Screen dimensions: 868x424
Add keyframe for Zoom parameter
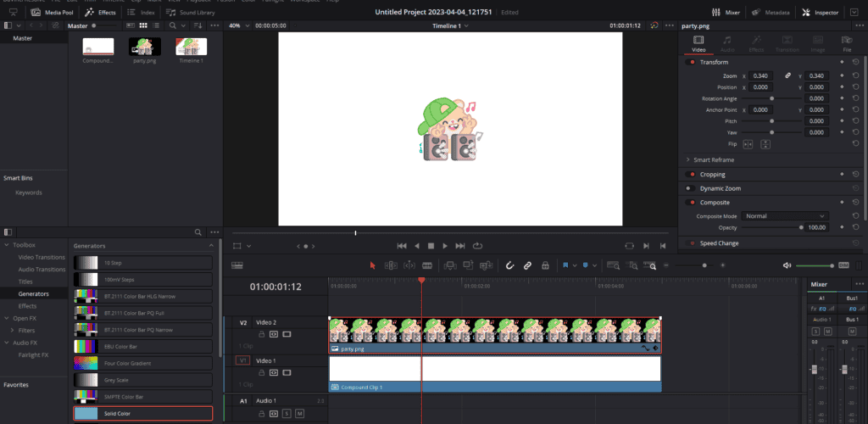(842, 75)
